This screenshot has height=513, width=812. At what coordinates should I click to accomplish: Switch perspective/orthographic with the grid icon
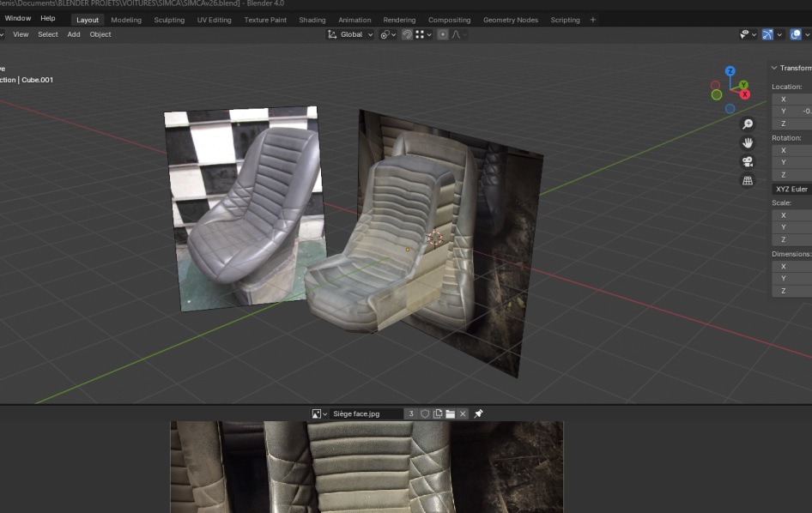(748, 180)
